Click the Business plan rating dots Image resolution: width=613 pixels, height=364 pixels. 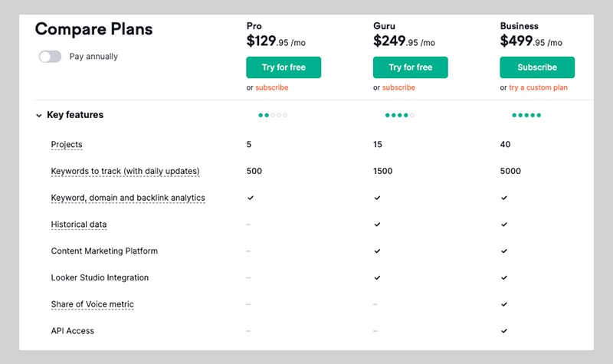(526, 116)
